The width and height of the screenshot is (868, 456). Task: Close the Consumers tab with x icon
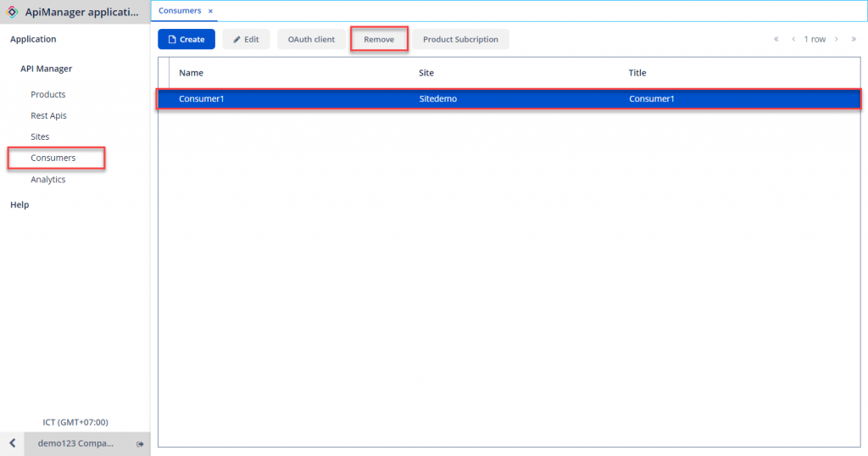click(x=210, y=11)
